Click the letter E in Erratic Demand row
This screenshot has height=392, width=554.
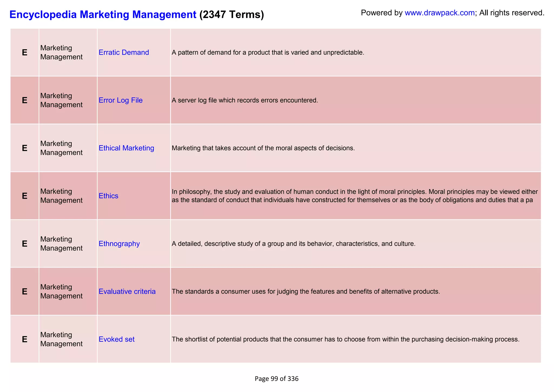25,52
